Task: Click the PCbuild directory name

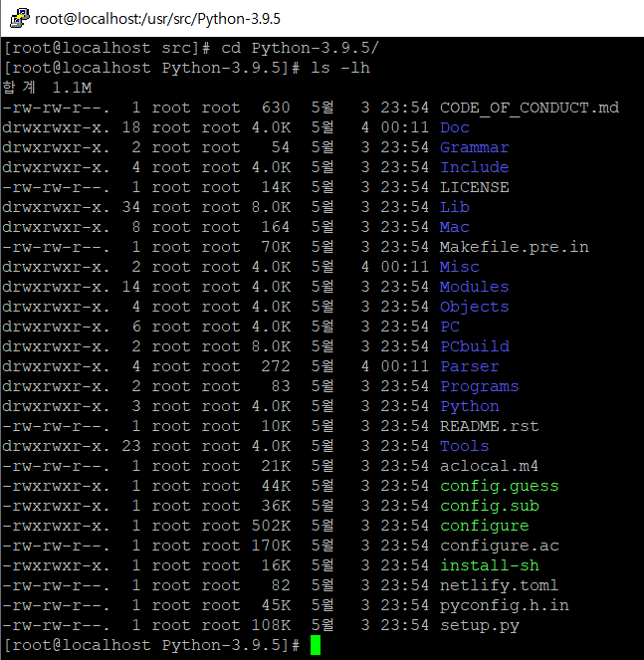Action: click(475, 346)
